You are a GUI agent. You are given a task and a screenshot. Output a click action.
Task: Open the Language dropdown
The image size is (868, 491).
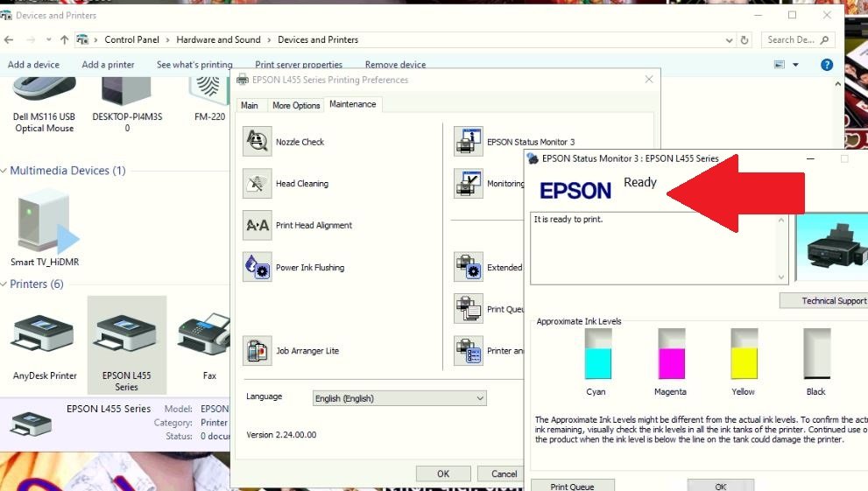point(399,398)
